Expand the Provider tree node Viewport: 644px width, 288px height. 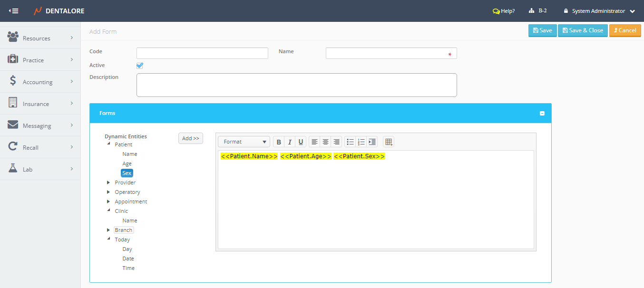pyautogui.click(x=108, y=182)
